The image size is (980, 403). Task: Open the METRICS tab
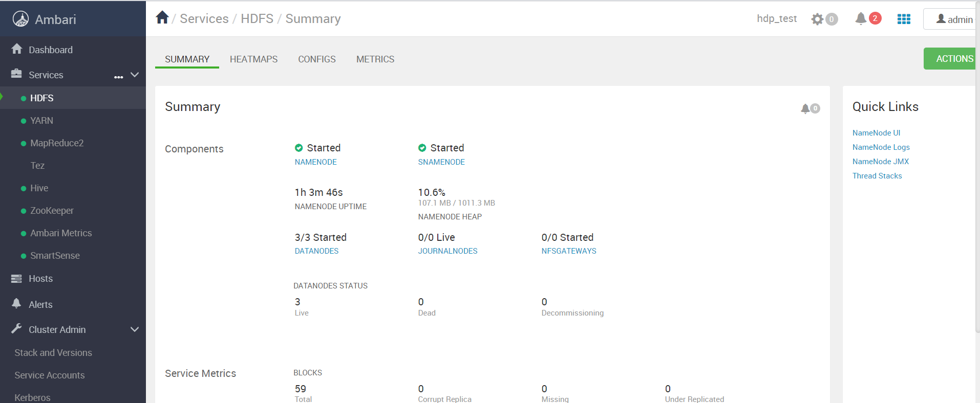coord(375,59)
